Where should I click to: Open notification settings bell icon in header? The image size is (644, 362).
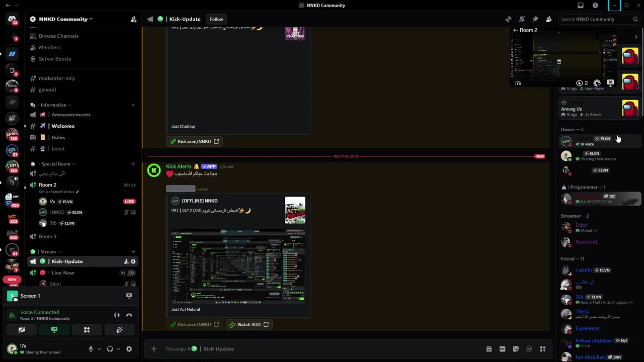[522, 19]
